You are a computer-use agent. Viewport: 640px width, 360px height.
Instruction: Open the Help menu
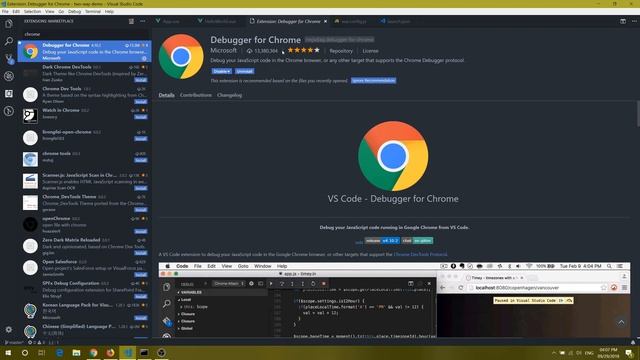[x=109, y=11]
